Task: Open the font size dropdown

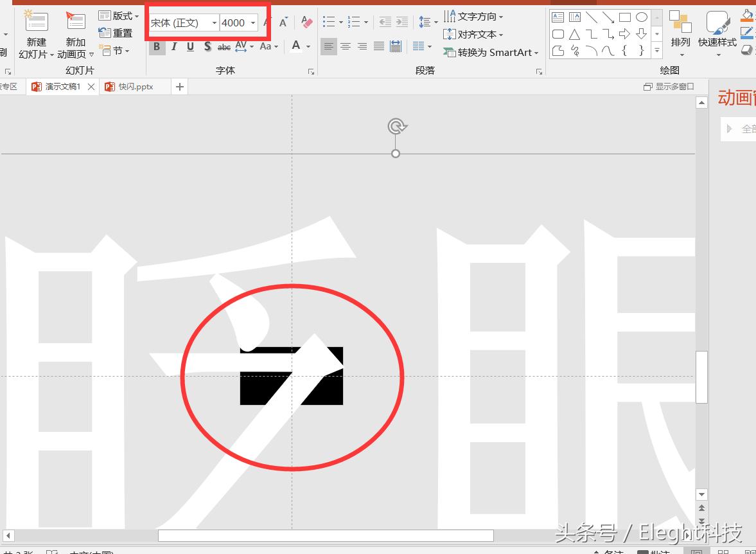Action: (x=253, y=22)
